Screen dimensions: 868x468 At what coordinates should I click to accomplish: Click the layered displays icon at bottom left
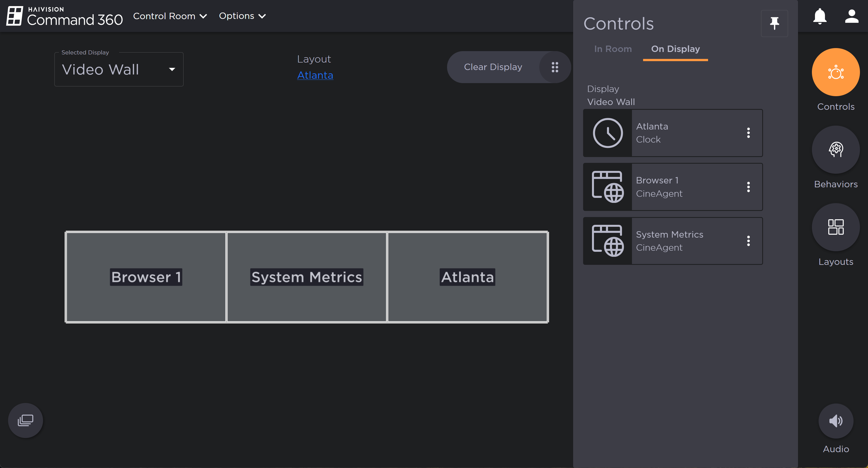click(x=25, y=420)
